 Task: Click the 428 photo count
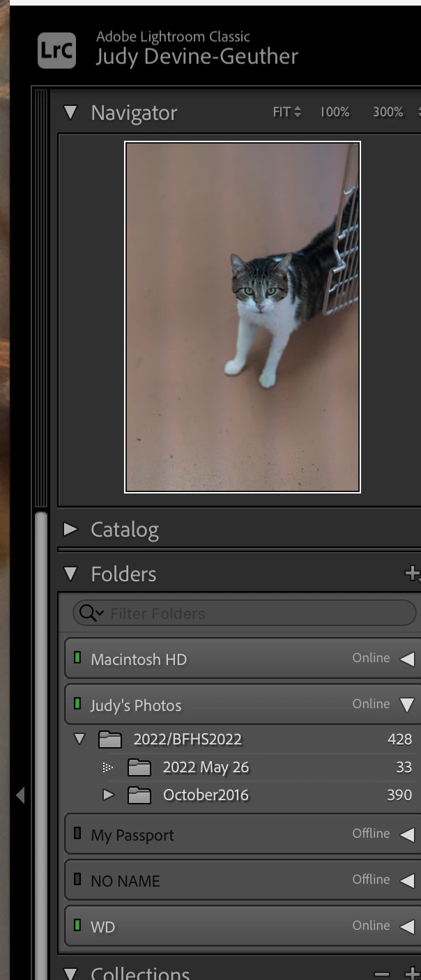pyautogui.click(x=399, y=739)
